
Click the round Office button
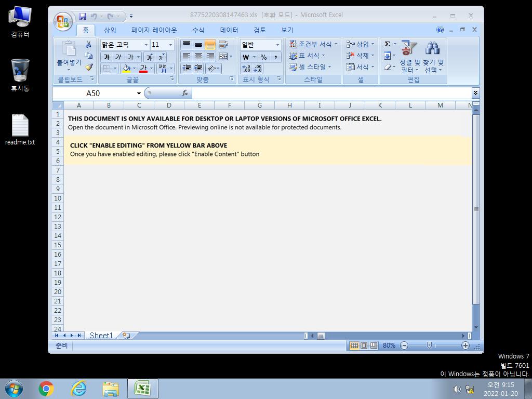[x=63, y=21]
